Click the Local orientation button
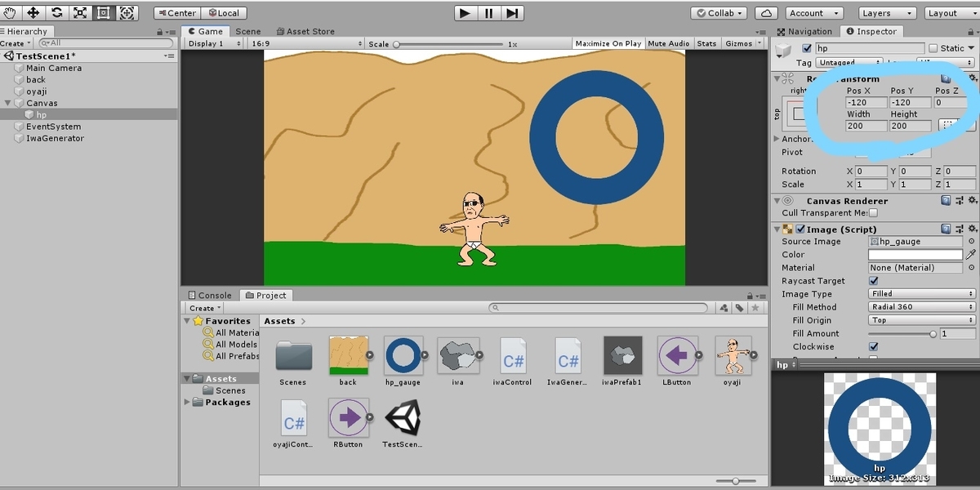Image resolution: width=980 pixels, height=490 pixels. pyautogui.click(x=224, y=13)
